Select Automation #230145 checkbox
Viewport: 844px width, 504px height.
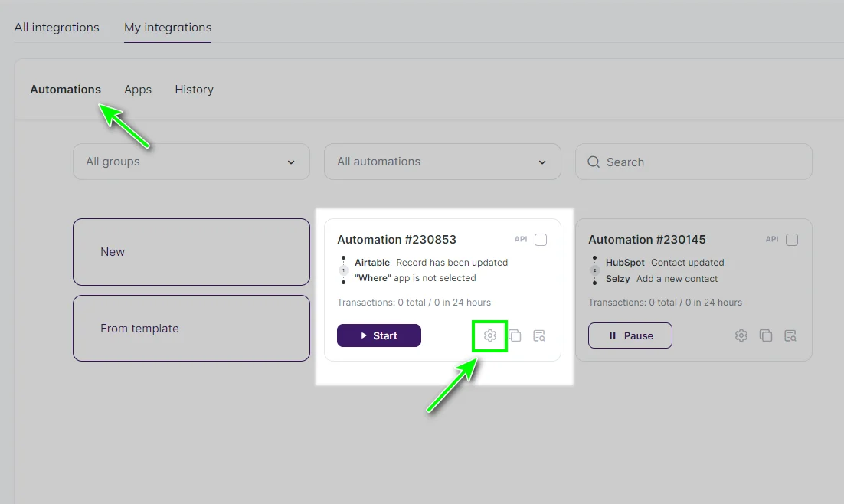[792, 240]
